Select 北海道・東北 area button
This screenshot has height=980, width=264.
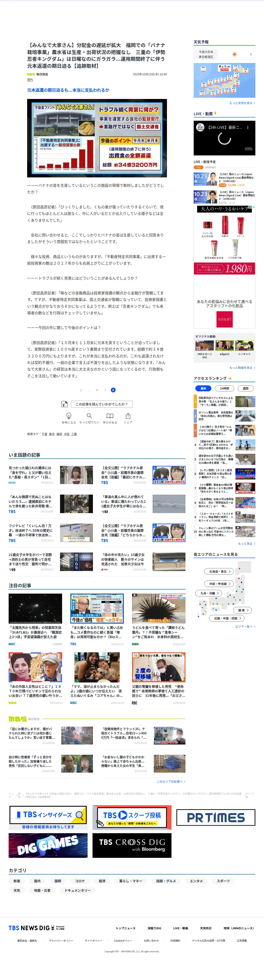tap(219, 571)
